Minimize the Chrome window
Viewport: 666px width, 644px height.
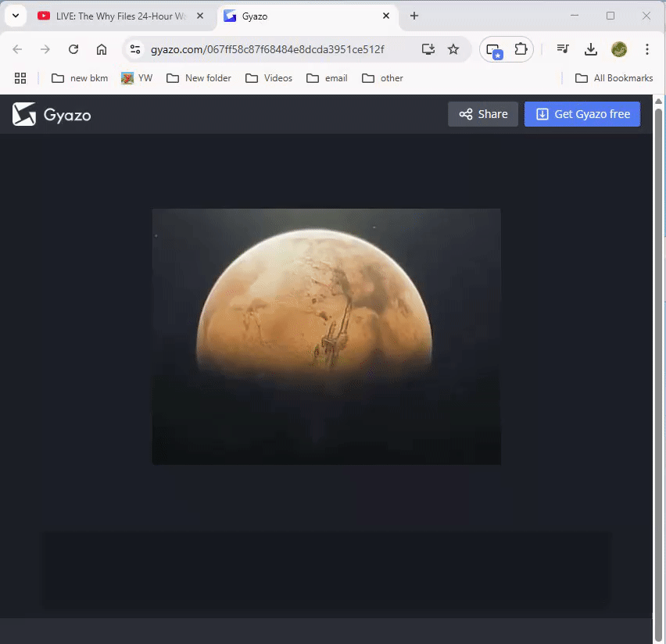click(x=575, y=16)
